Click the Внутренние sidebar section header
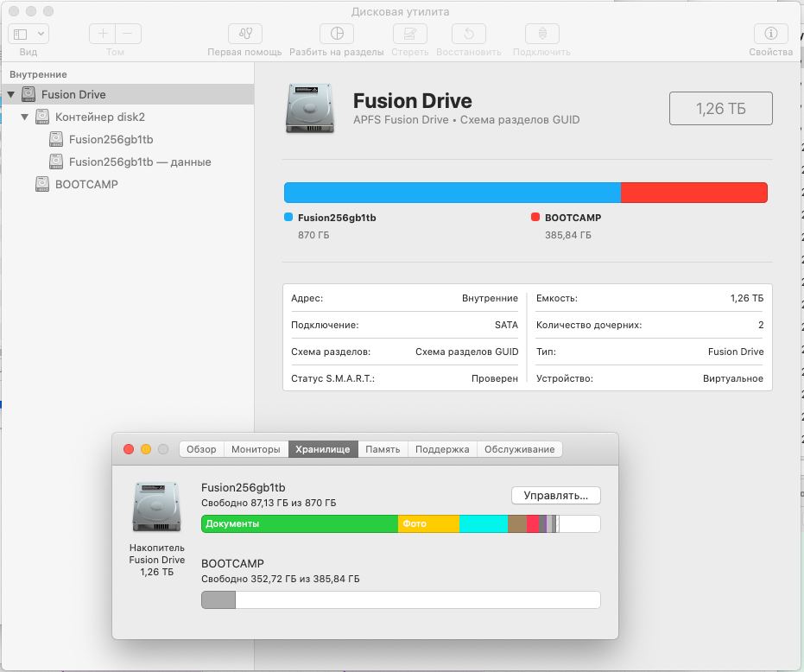The height and width of the screenshot is (672, 804). (39, 74)
